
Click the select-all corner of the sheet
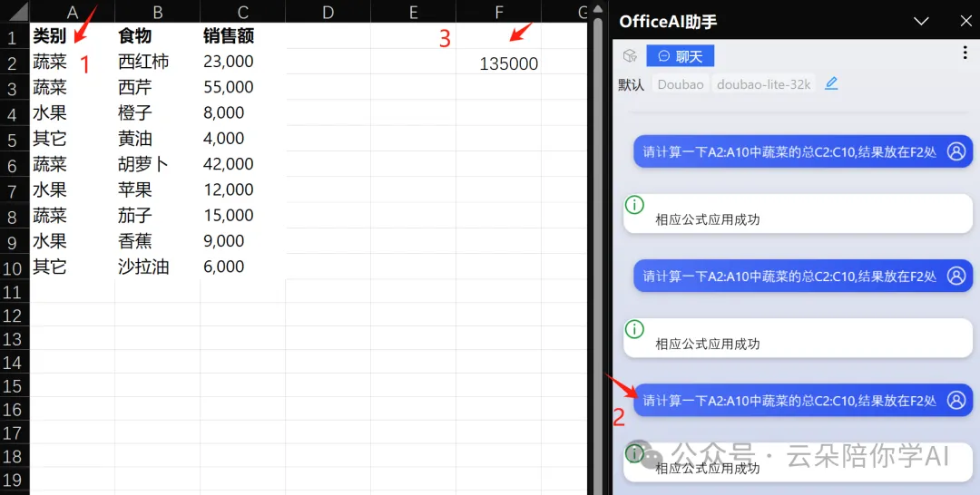15,11
